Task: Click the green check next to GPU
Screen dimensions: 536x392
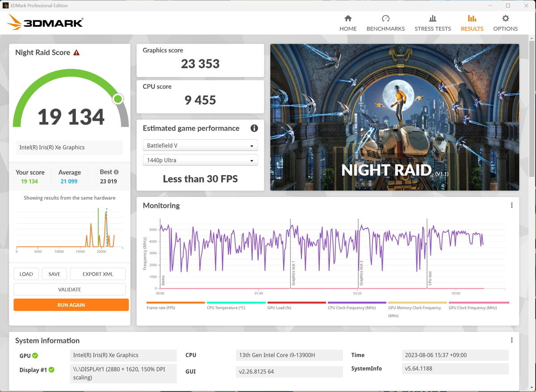Action: coord(35,355)
